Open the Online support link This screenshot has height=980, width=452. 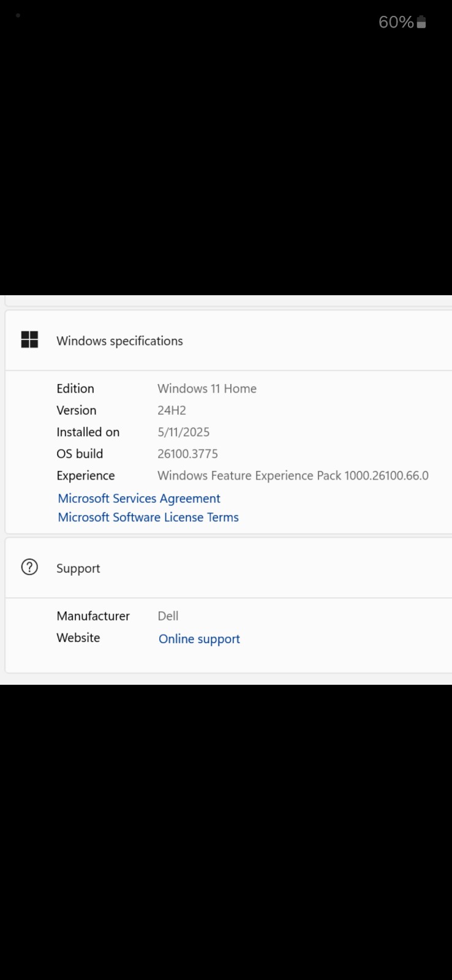pos(199,639)
